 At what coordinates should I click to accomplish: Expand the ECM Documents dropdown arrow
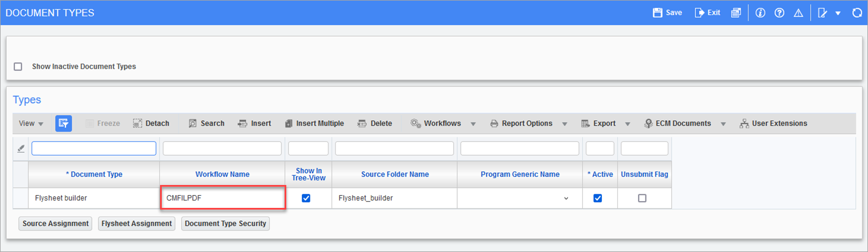click(723, 124)
